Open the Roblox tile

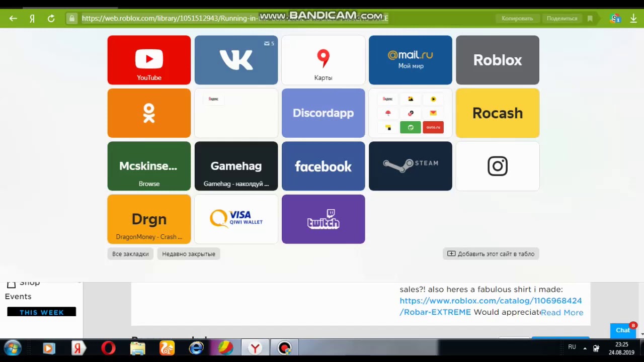pyautogui.click(x=497, y=60)
